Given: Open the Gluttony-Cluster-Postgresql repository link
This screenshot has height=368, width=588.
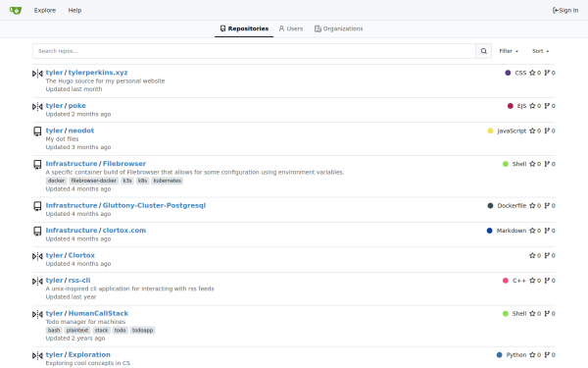Looking at the screenshot, I should pyautogui.click(x=154, y=205).
